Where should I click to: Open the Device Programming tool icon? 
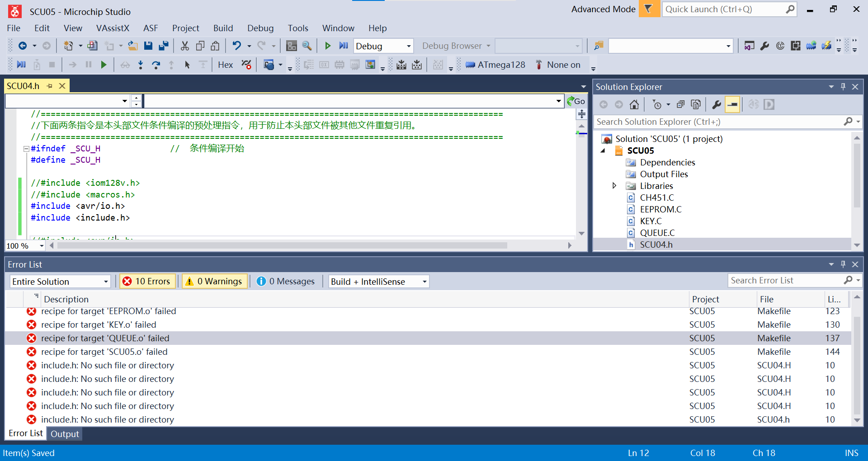coord(826,46)
